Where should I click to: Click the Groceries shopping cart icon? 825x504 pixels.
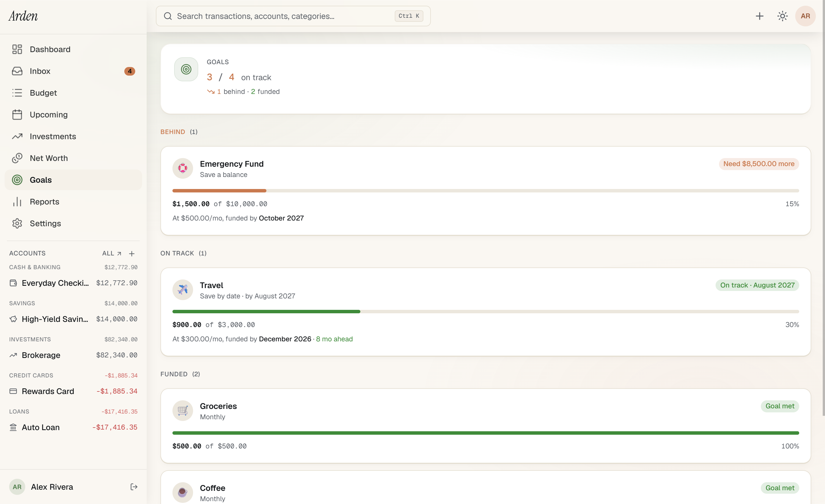tap(183, 411)
